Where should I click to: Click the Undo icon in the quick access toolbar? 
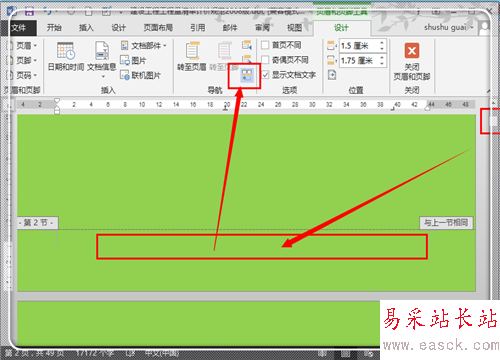(x=47, y=12)
